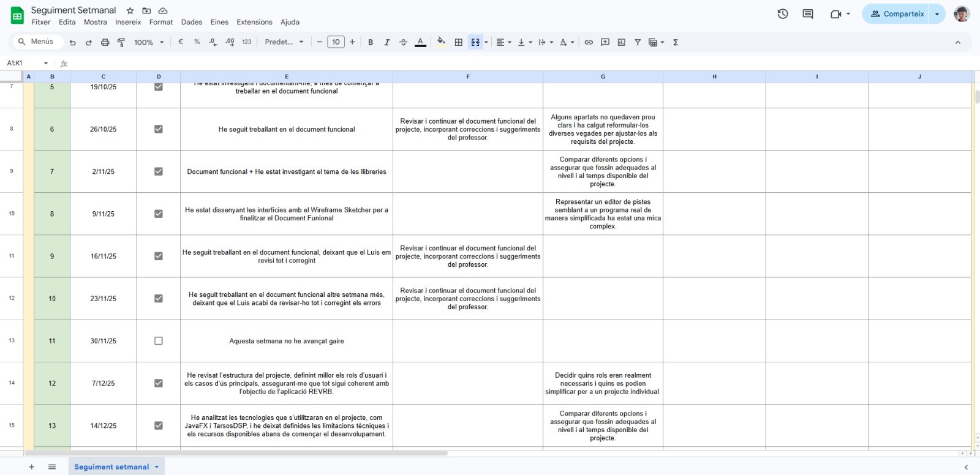The image size is (980, 475).
Task: Open the Extensions menu
Action: [254, 22]
